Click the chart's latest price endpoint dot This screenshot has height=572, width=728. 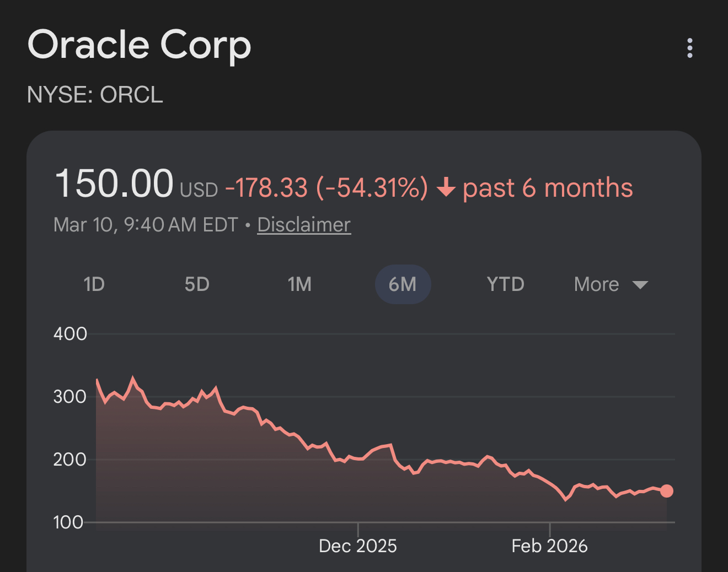(x=667, y=491)
